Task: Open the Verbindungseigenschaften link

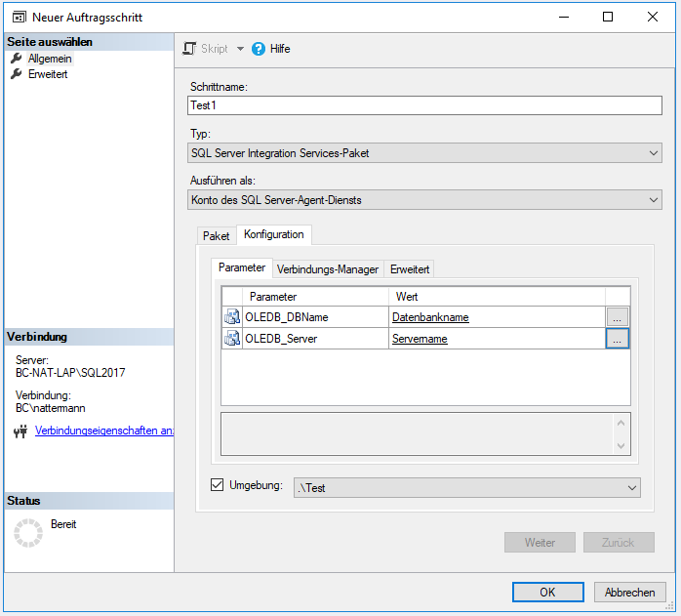Action: click(x=103, y=431)
